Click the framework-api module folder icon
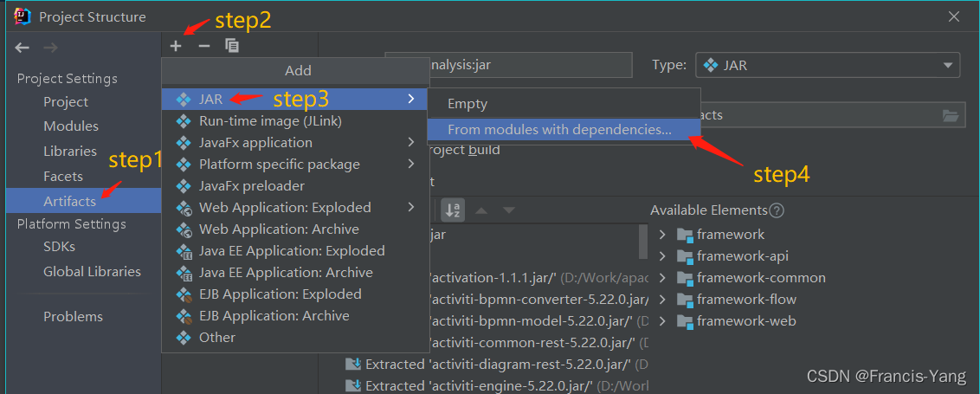 click(686, 256)
